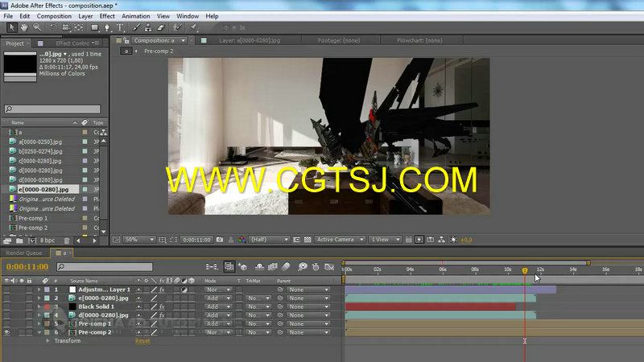Image resolution: width=644 pixels, height=362 pixels.
Task: Delete selected project item with trash icon
Action: coord(67,241)
